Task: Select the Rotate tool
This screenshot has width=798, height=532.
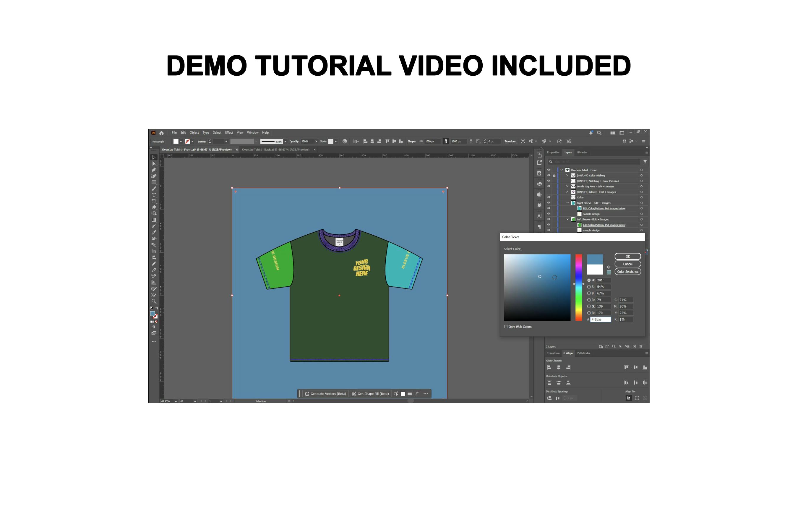Action: pyautogui.click(x=154, y=201)
